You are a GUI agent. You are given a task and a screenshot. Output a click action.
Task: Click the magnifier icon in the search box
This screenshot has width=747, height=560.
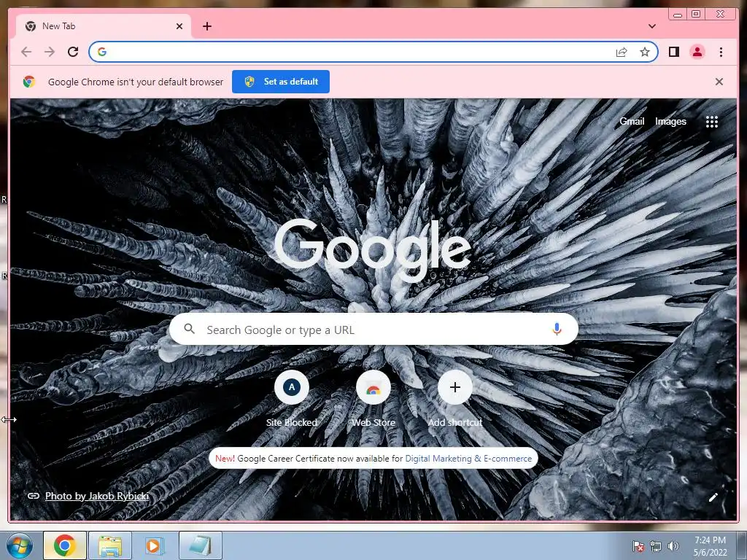click(189, 329)
